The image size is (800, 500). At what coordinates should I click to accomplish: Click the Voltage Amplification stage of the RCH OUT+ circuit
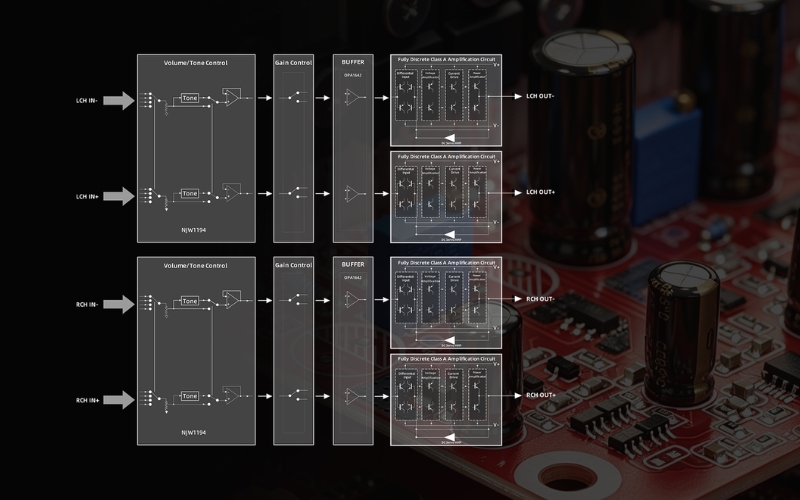coord(430,394)
